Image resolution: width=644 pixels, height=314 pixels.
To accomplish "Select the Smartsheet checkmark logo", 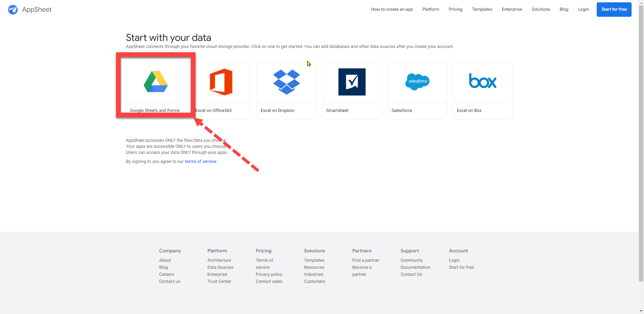I will 352,82.
